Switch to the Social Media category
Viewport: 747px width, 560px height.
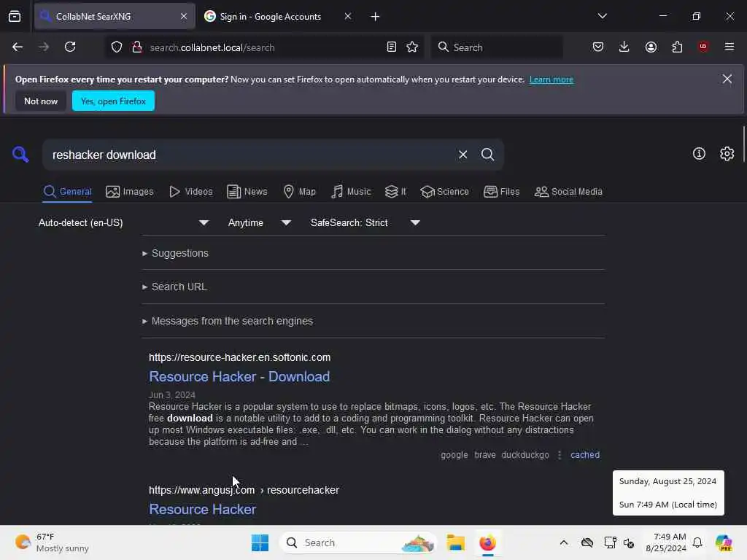coord(568,192)
